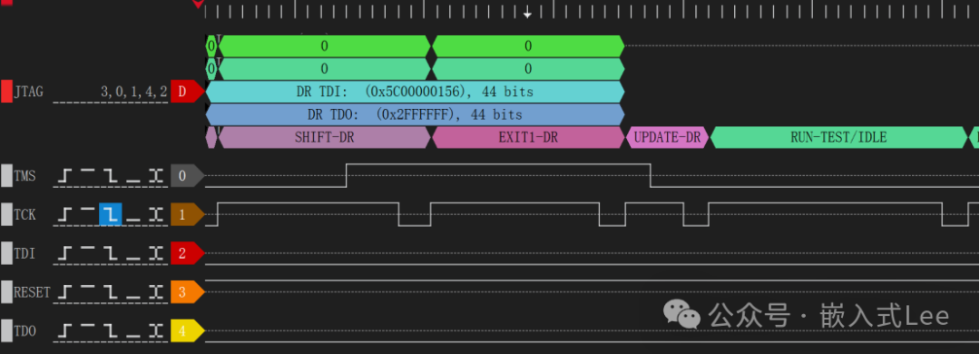Screen dimensions: 980x354
Task: Set falling edge trigger on RESET
Action: (112, 292)
